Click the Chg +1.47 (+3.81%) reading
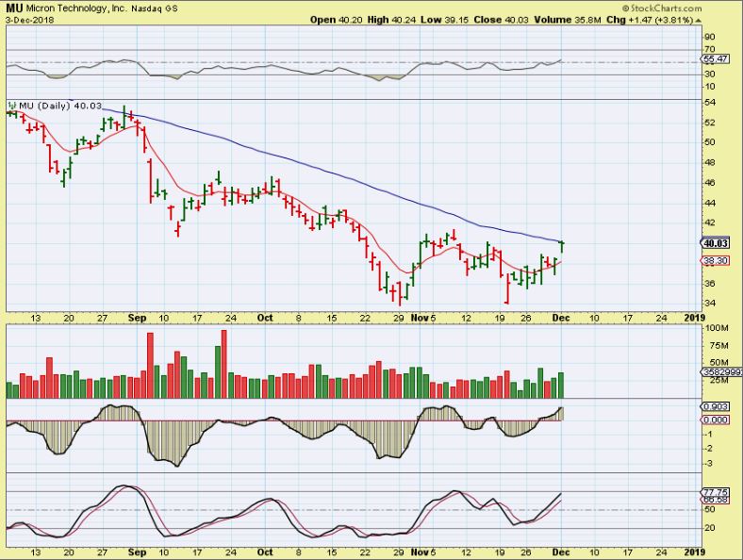Image resolution: width=743 pixels, height=560 pixels. point(650,20)
